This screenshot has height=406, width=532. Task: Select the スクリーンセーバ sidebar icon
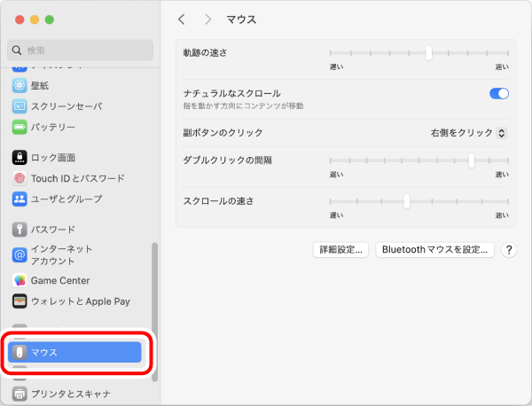pos(20,106)
